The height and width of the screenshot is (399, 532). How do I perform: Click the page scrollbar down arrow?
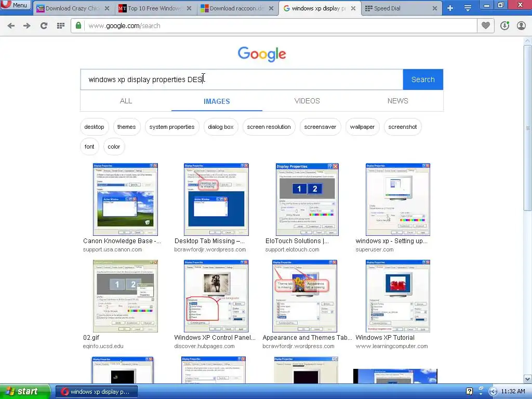pyautogui.click(x=528, y=379)
